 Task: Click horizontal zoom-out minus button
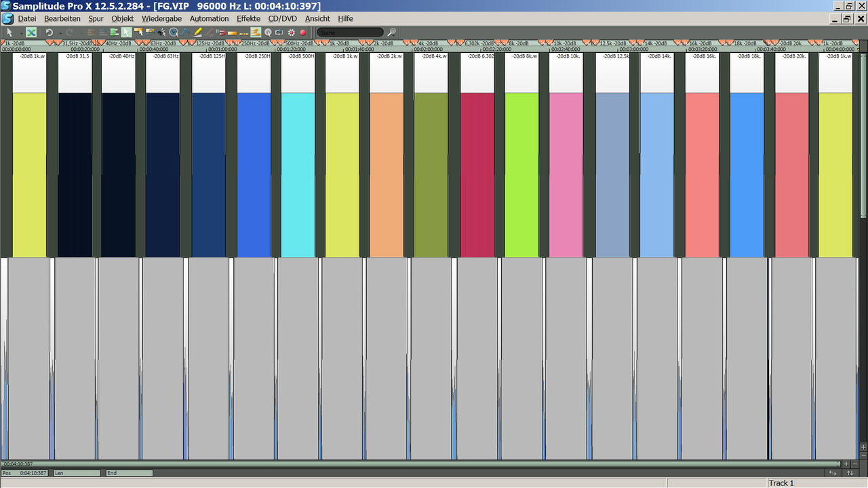click(x=855, y=464)
